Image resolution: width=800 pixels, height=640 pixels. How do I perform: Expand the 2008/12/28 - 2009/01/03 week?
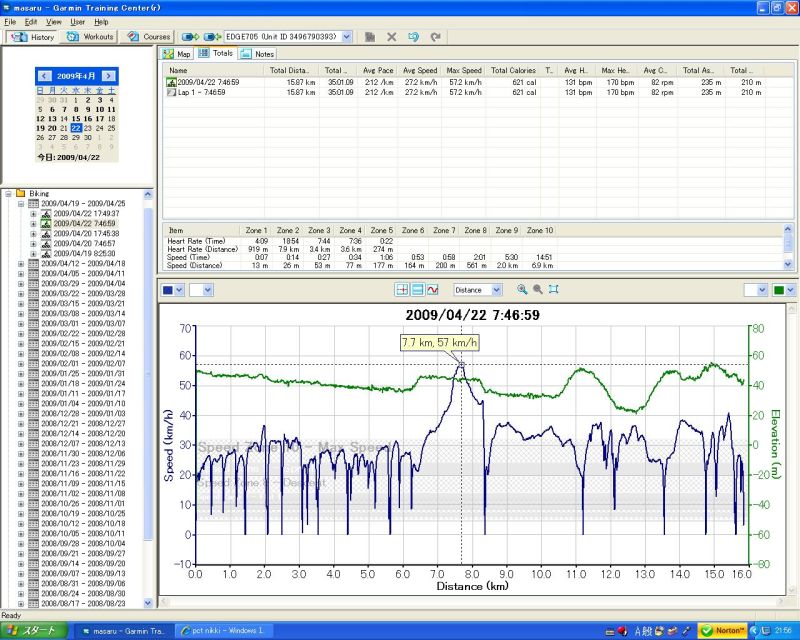pyautogui.click(x=21, y=414)
